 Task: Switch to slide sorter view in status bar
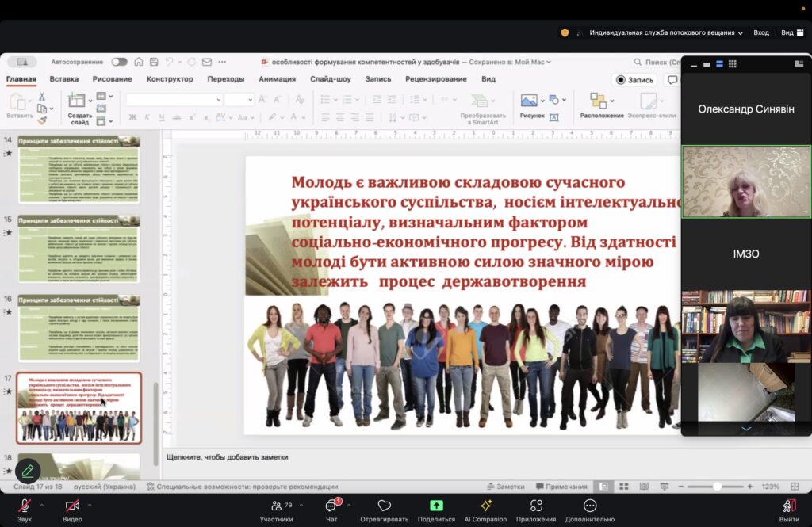coord(624,487)
